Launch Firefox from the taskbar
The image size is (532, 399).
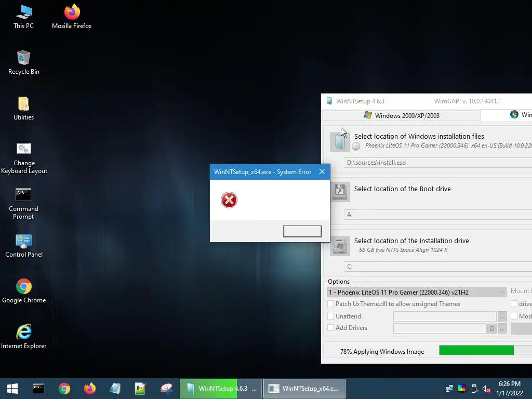[x=89, y=389]
